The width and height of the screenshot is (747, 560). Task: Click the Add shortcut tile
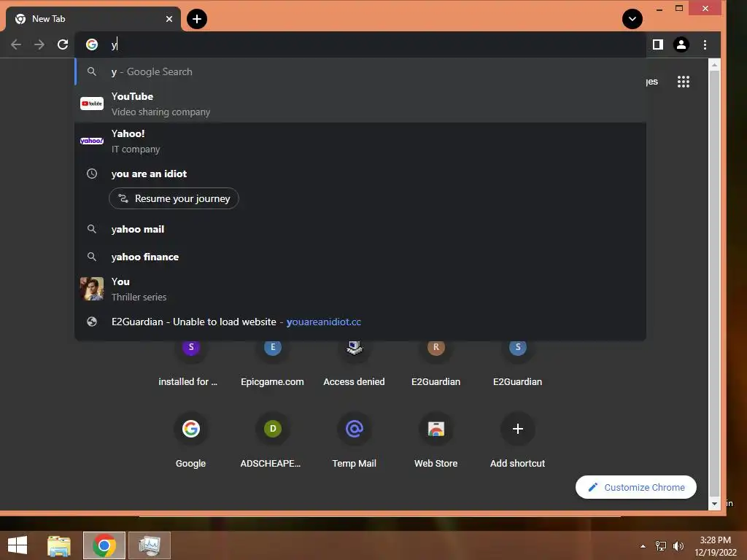pos(517,440)
